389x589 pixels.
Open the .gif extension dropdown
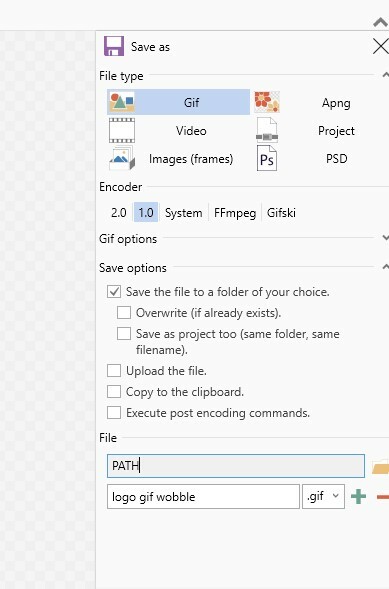(323, 496)
